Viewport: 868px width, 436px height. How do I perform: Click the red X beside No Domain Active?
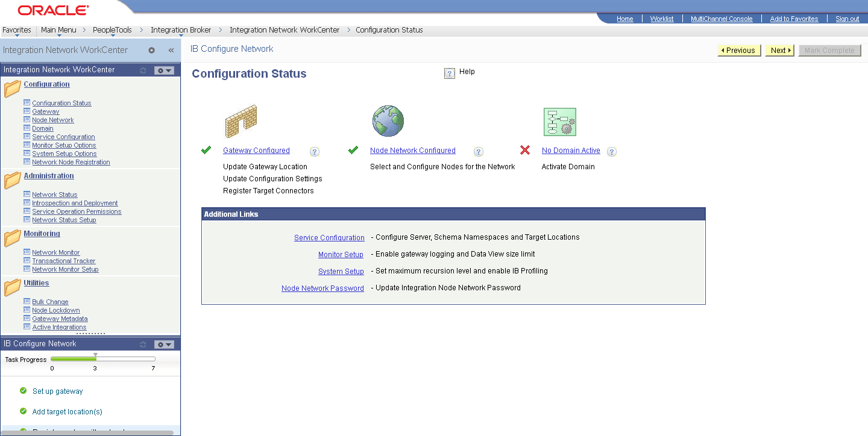coord(524,151)
